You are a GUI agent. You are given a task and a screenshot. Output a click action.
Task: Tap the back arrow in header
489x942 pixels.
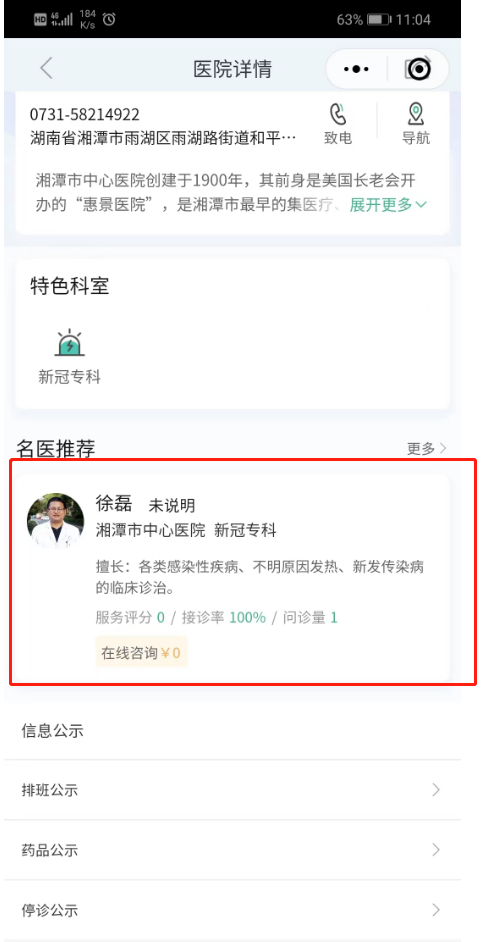tap(46, 68)
